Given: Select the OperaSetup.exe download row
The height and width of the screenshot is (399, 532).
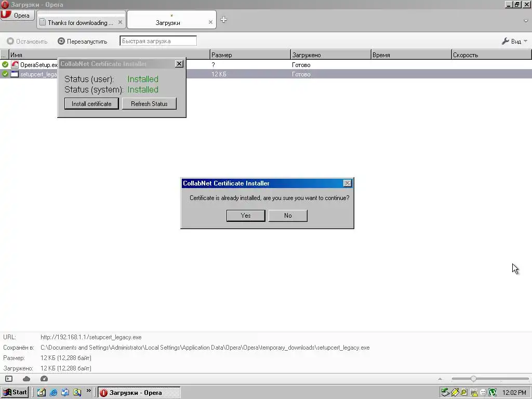Looking at the screenshot, I should click(x=266, y=64).
